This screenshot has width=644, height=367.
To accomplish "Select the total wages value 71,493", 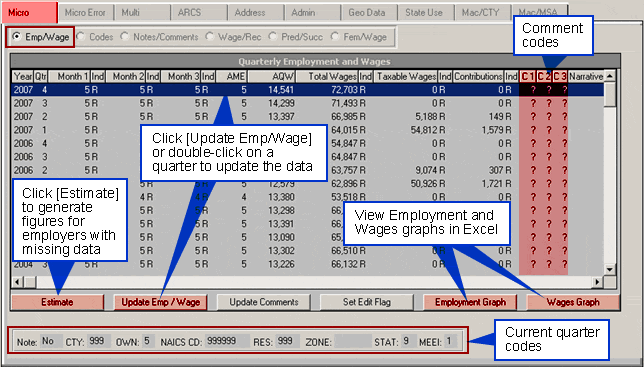I will point(344,103).
